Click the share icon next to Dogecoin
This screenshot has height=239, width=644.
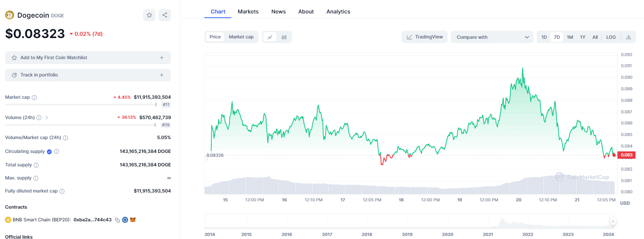165,15
